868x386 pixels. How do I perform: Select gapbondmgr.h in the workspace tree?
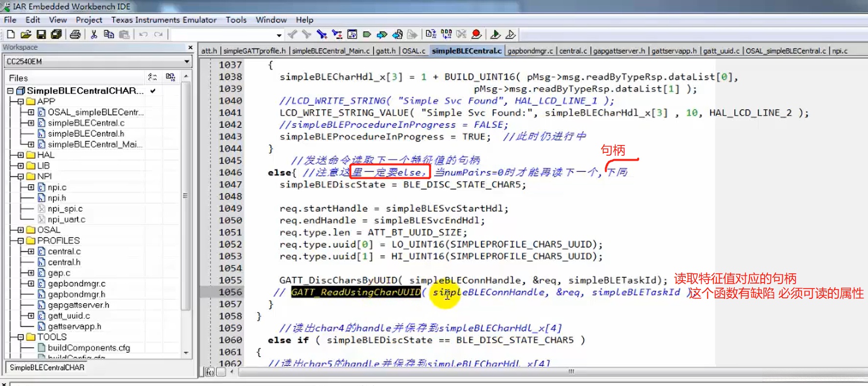click(x=76, y=294)
